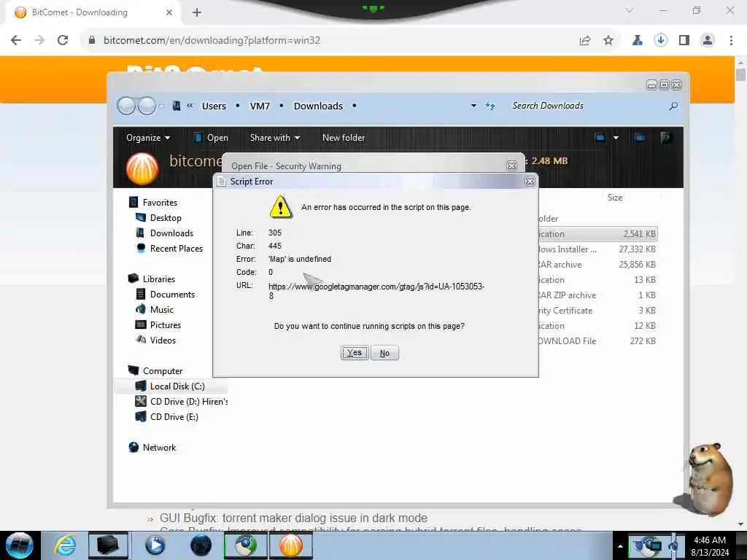Click the Favorites header in the sidebar

[x=160, y=203]
